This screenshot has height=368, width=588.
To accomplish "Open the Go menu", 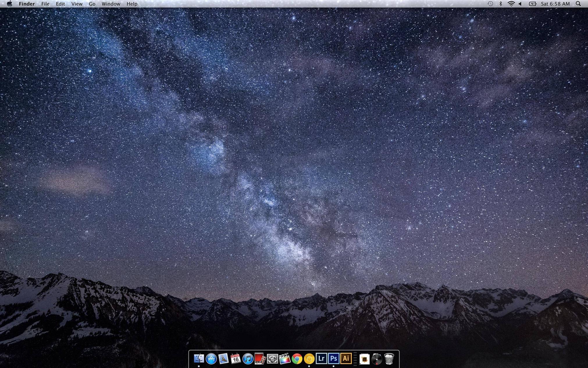I will pyautogui.click(x=92, y=4).
